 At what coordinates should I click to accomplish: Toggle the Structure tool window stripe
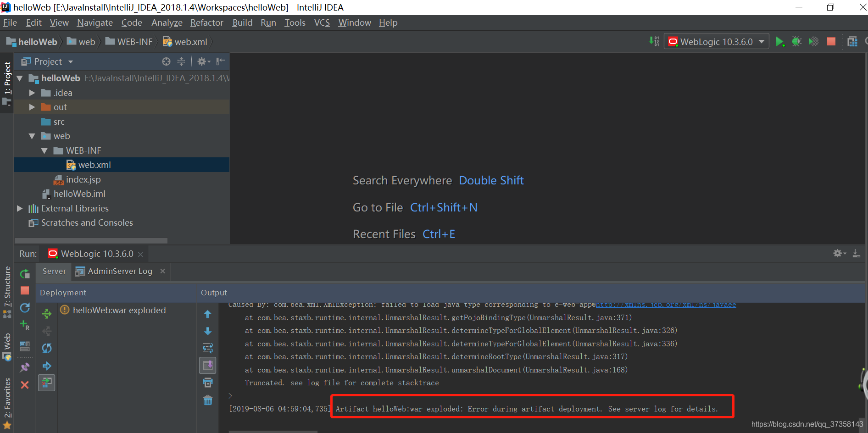[7, 292]
